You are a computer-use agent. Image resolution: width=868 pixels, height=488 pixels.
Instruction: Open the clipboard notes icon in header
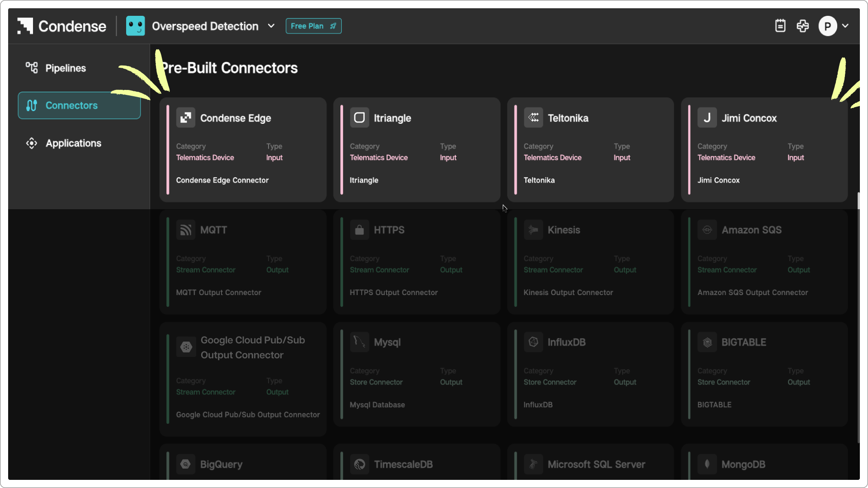point(780,26)
